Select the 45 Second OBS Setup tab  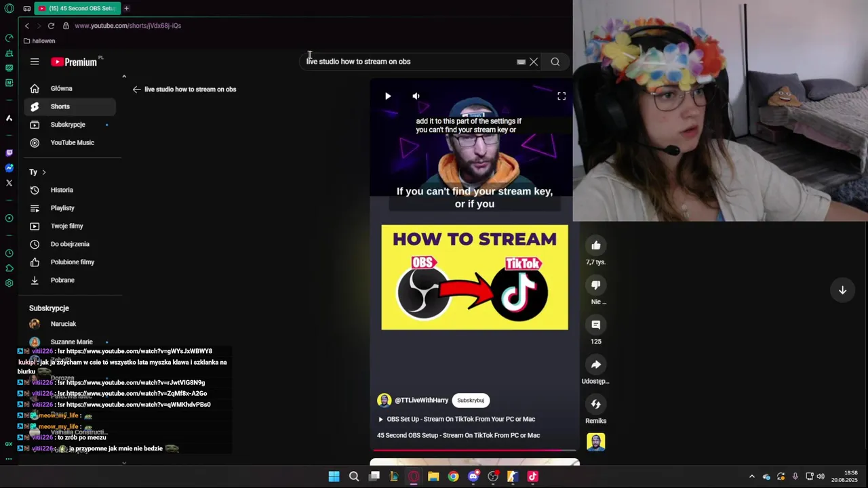[x=77, y=8]
